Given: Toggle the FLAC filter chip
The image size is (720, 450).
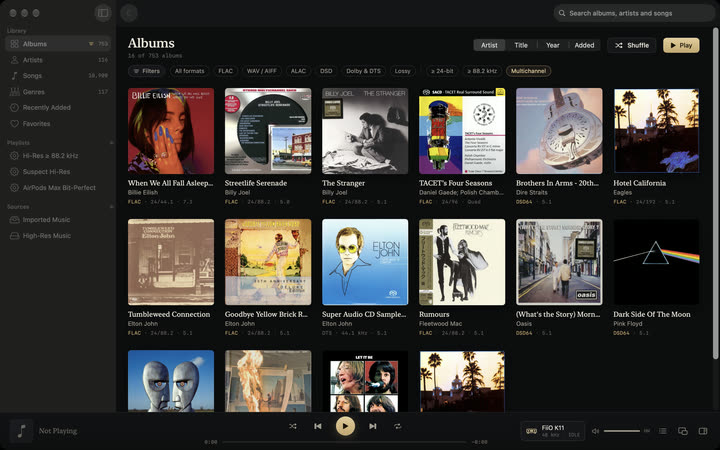Looking at the screenshot, I should [225, 71].
